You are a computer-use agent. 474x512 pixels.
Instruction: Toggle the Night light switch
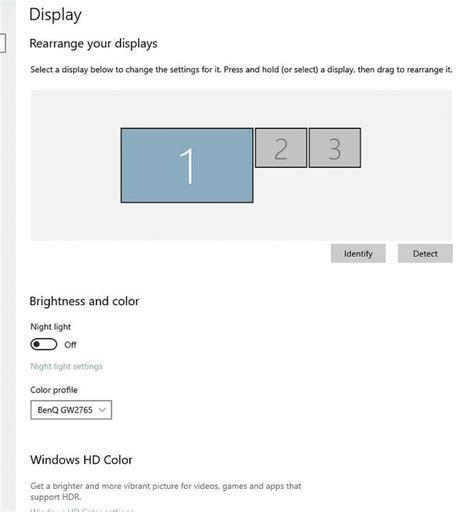(x=44, y=344)
